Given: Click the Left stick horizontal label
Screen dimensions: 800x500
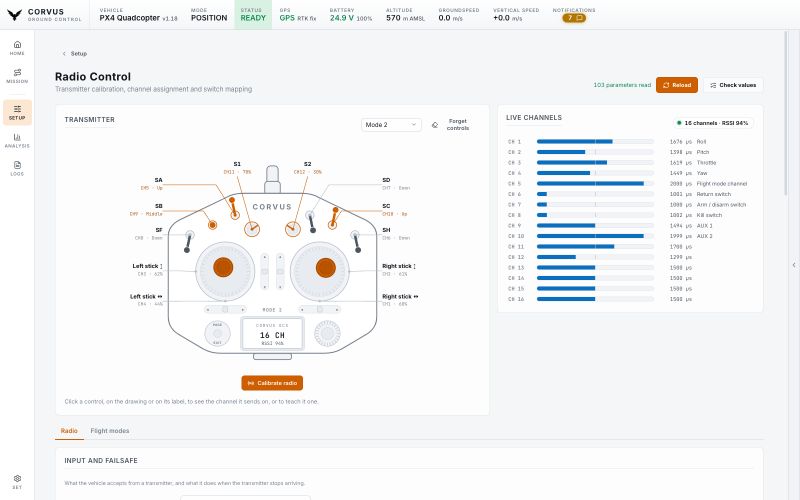Looking at the screenshot, I should (x=146, y=300).
